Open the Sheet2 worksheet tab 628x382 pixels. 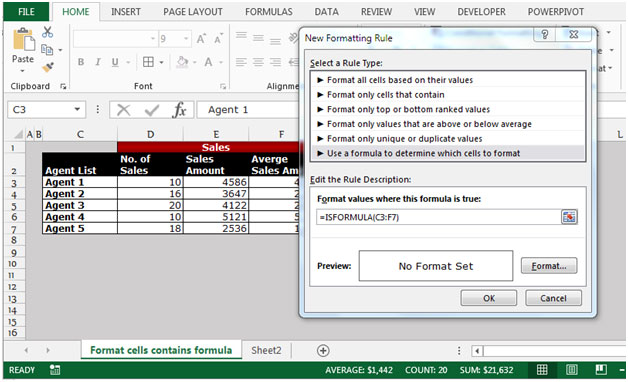tap(266, 350)
